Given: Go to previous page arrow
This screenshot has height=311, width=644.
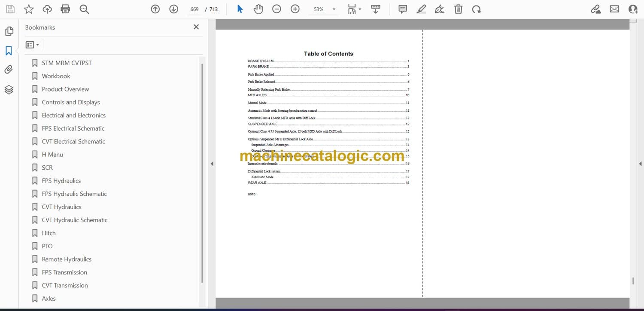Looking at the screenshot, I should pos(155,9).
